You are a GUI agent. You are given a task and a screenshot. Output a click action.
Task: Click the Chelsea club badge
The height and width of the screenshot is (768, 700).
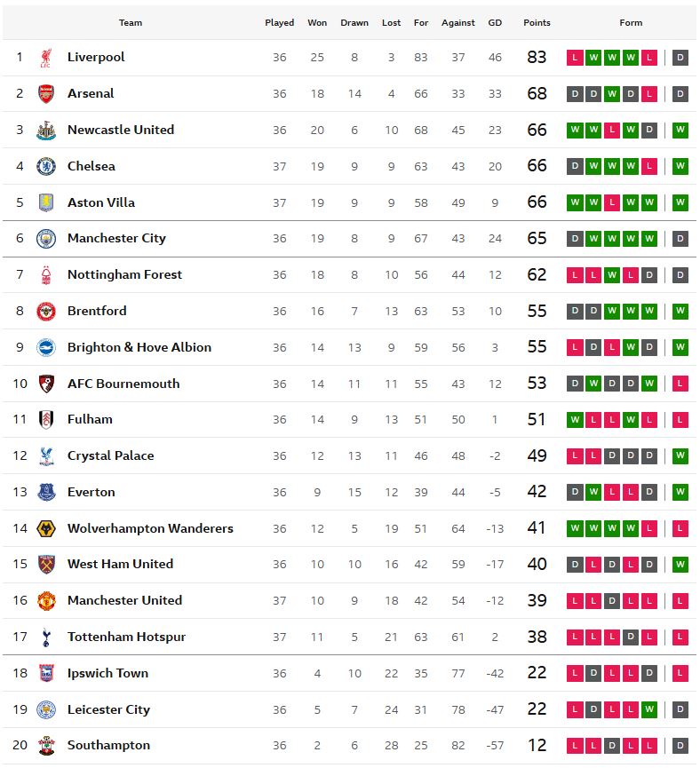pos(46,167)
